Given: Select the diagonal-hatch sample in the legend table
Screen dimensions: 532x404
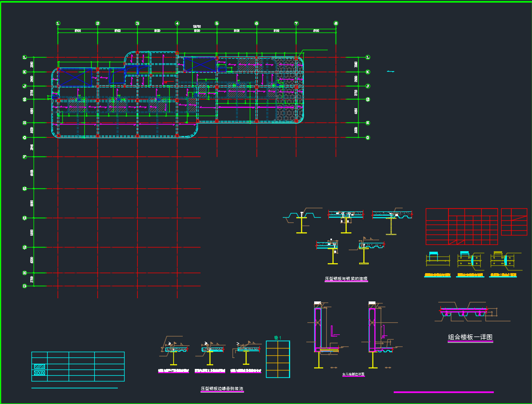Looking at the screenshot, I should [x=39, y=367].
